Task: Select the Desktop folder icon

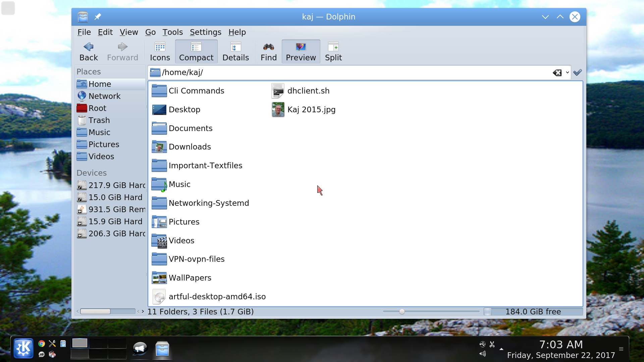Action: click(x=159, y=110)
